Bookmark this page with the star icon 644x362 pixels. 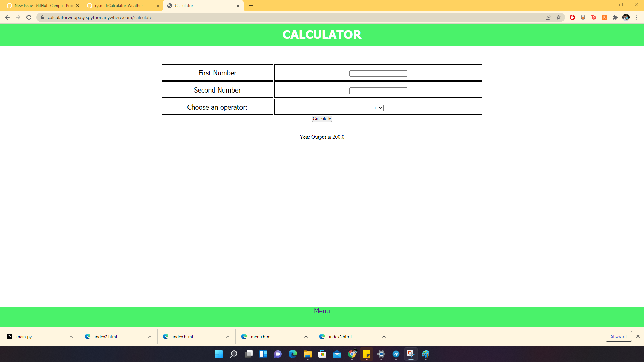tap(559, 17)
